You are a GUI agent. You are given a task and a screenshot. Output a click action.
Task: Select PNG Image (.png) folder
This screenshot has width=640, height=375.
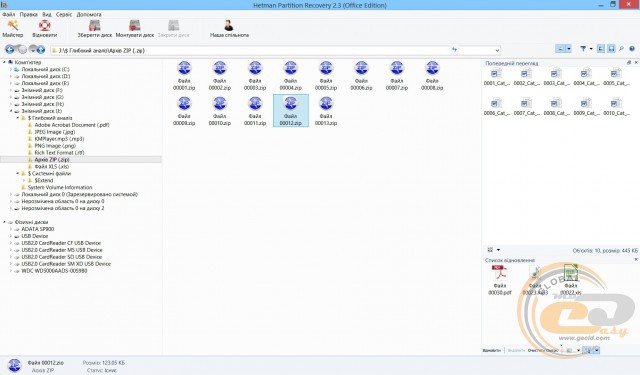55,146
